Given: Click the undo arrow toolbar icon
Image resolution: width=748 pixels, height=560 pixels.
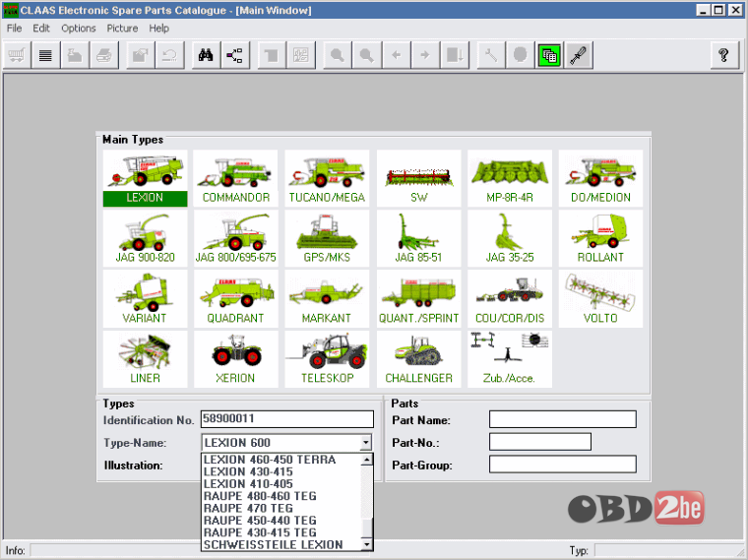Looking at the screenshot, I should click(x=170, y=55).
